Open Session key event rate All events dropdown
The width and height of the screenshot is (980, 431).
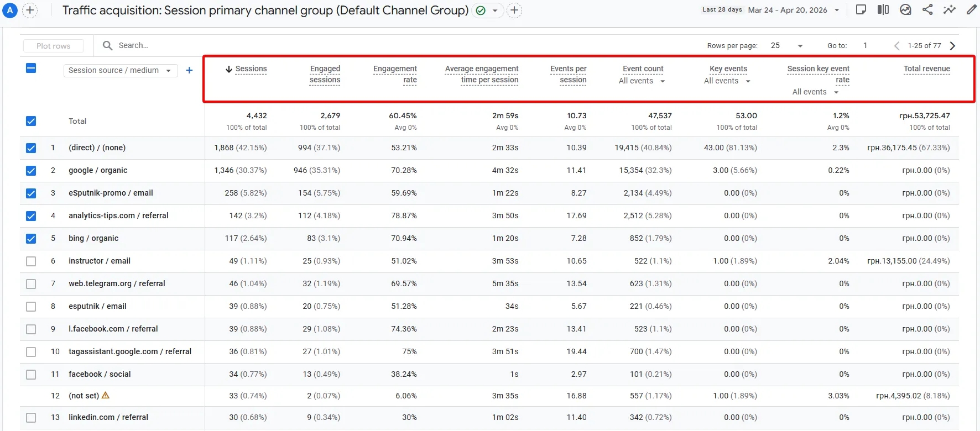click(x=815, y=92)
